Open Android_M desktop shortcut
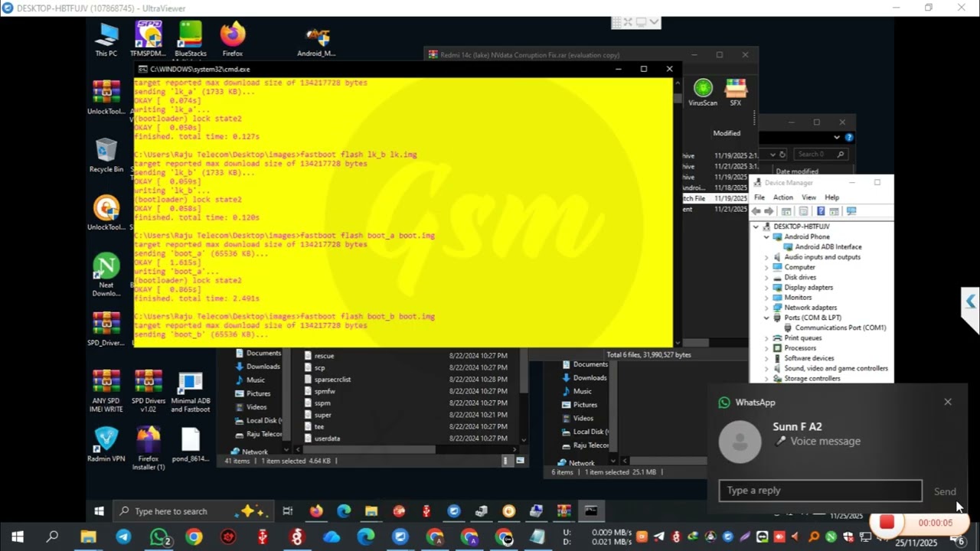Image resolution: width=980 pixels, height=551 pixels. tap(316, 43)
